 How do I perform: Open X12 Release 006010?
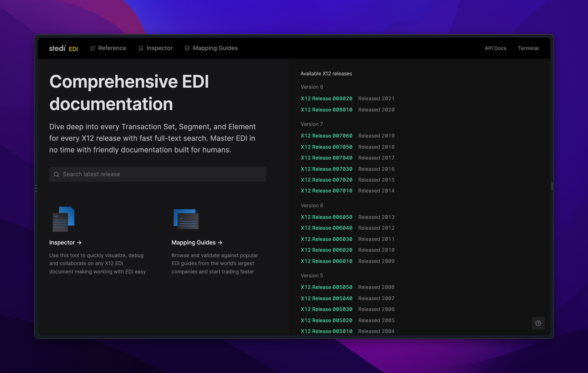(326, 261)
